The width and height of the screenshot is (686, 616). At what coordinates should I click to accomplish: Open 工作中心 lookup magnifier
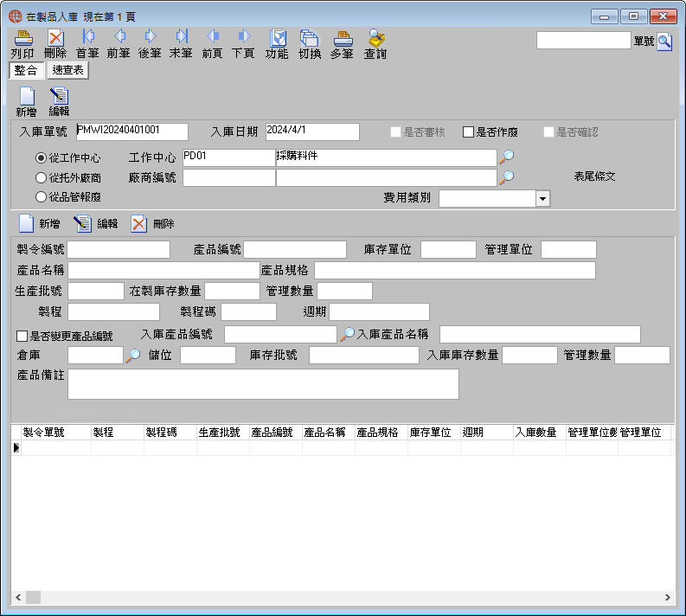click(x=507, y=157)
